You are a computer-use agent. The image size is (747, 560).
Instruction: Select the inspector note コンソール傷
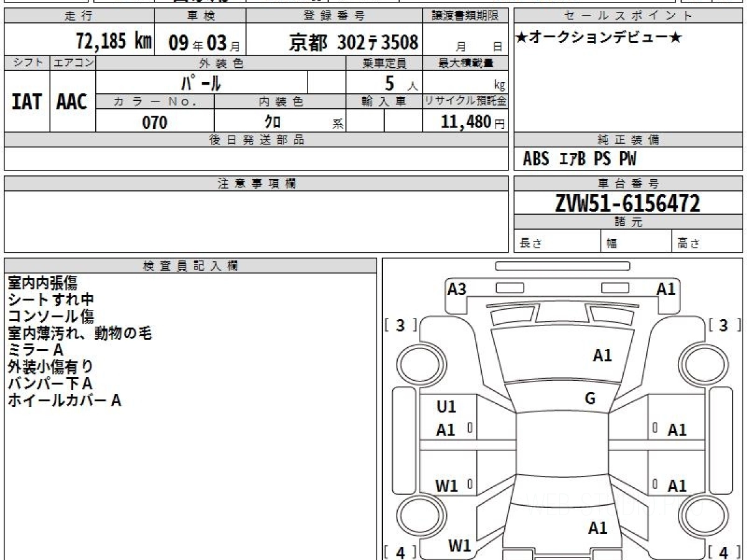coord(50,317)
